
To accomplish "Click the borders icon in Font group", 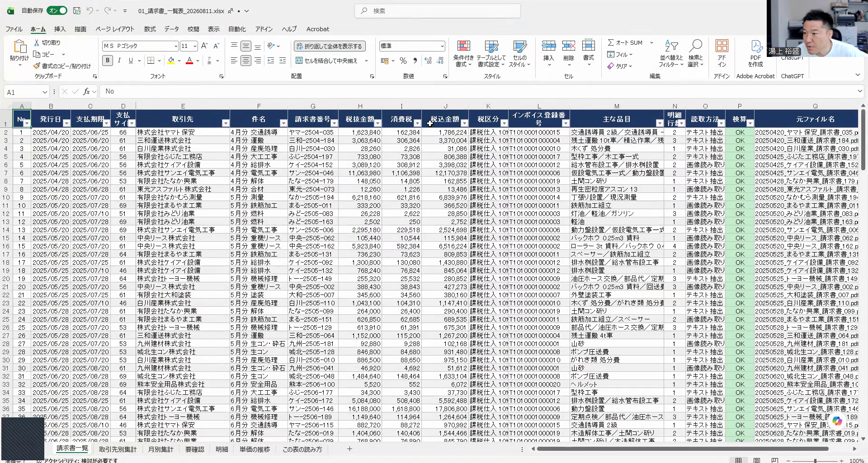I will 151,60.
